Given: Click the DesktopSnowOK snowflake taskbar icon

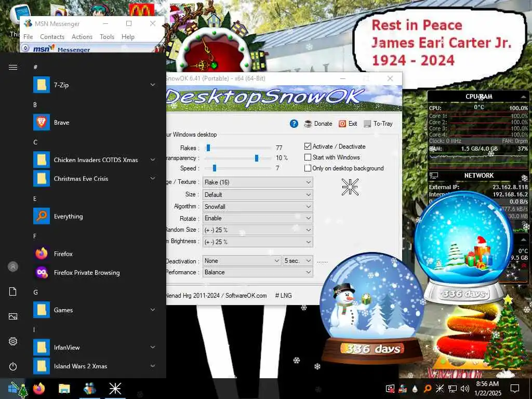Looking at the screenshot, I should point(115,389).
